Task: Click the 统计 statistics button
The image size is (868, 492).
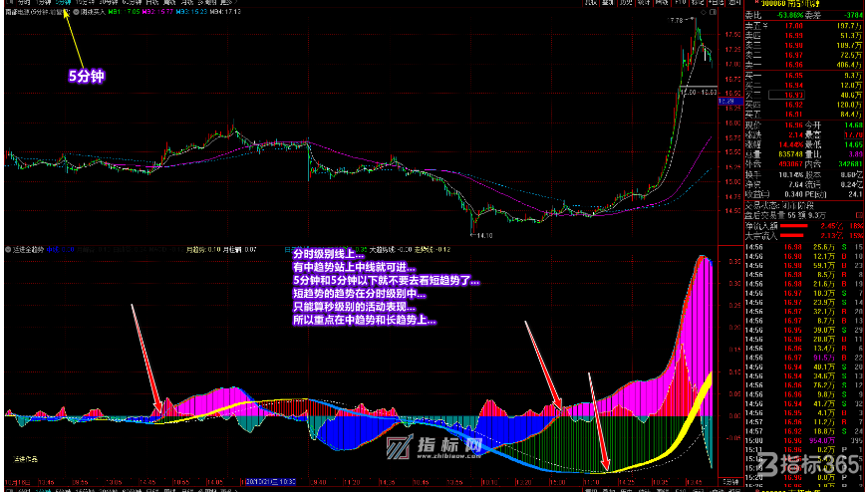Action: pos(643,3)
